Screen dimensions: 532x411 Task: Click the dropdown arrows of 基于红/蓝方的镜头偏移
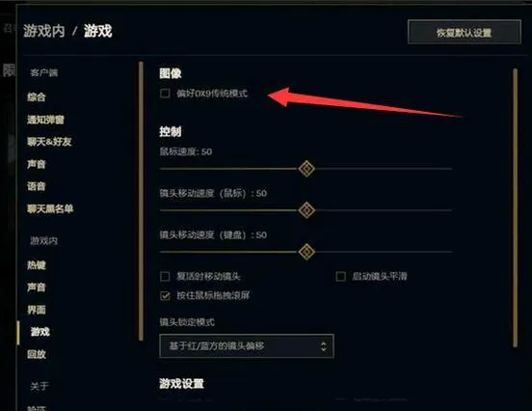[x=323, y=346]
